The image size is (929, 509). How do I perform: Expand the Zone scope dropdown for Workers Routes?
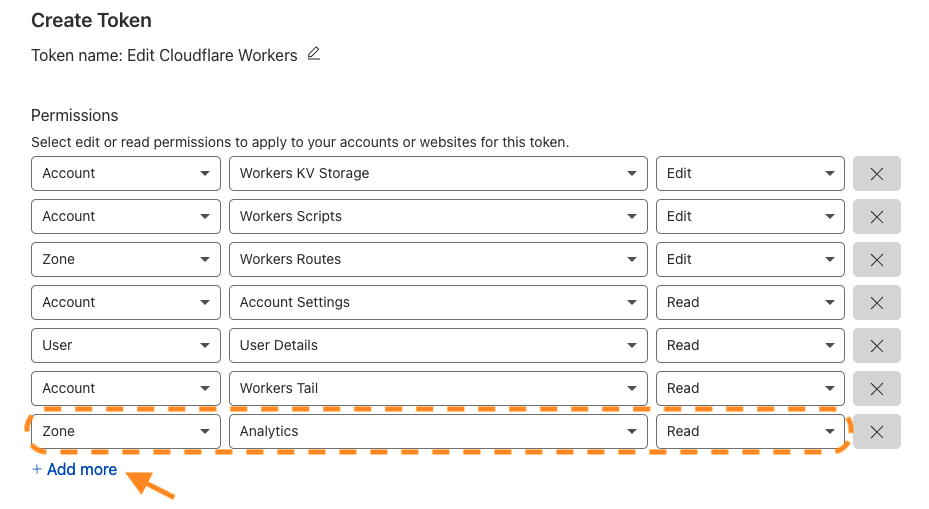pos(126,260)
